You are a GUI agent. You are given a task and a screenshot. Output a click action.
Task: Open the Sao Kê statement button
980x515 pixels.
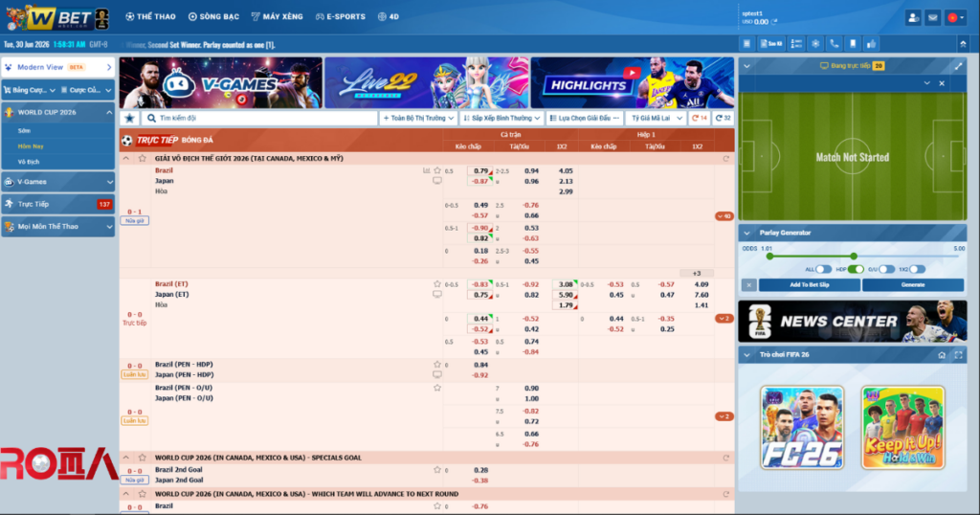(771, 44)
